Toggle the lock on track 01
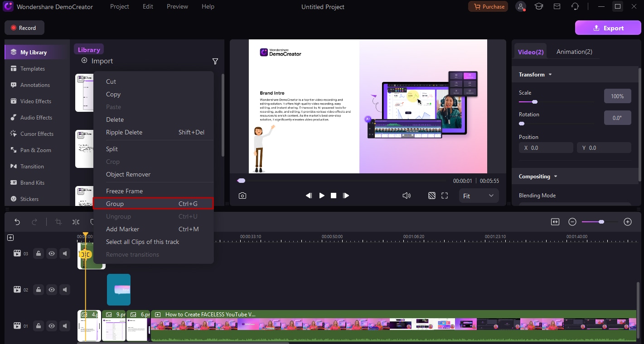This screenshot has height=344, width=644. pyautogui.click(x=39, y=326)
